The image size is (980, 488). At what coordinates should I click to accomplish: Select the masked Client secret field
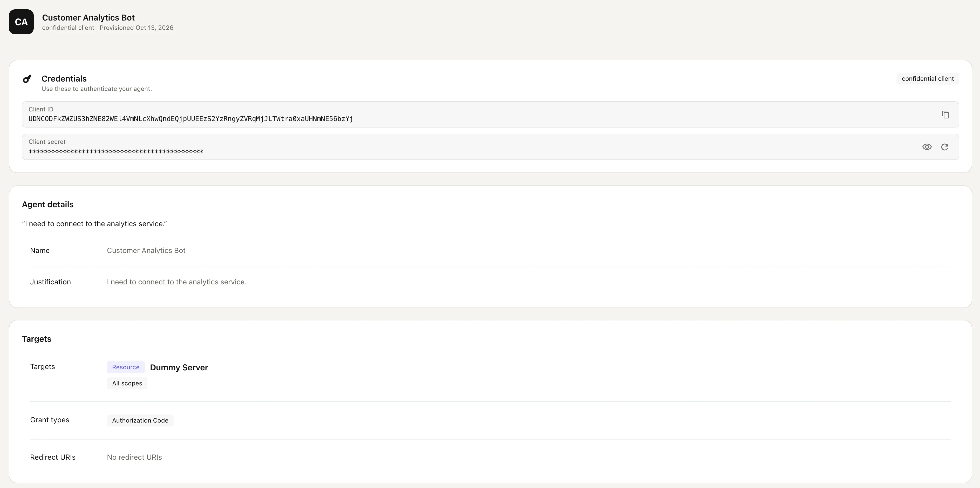(490, 147)
